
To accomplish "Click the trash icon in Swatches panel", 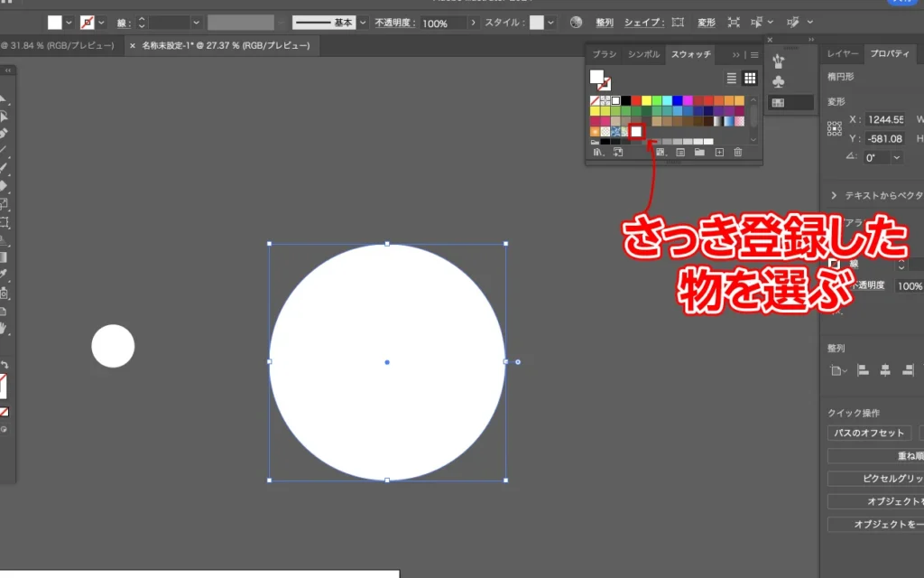I will click(x=737, y=153).
